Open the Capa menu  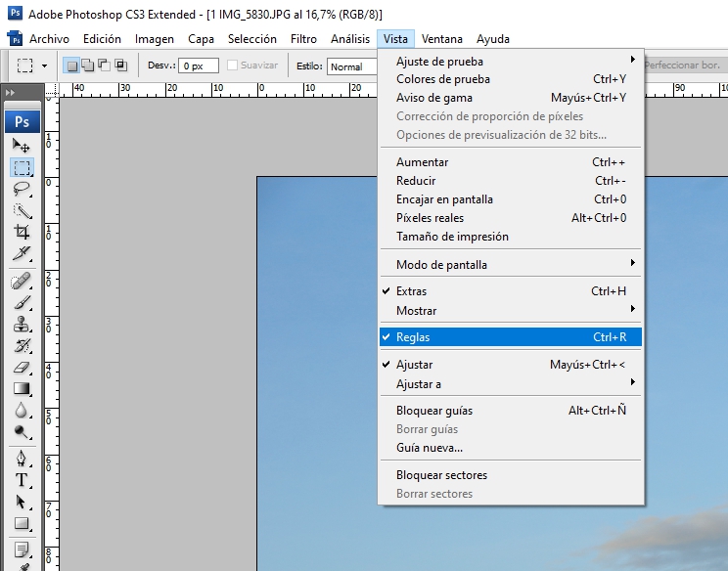point(201,39)
